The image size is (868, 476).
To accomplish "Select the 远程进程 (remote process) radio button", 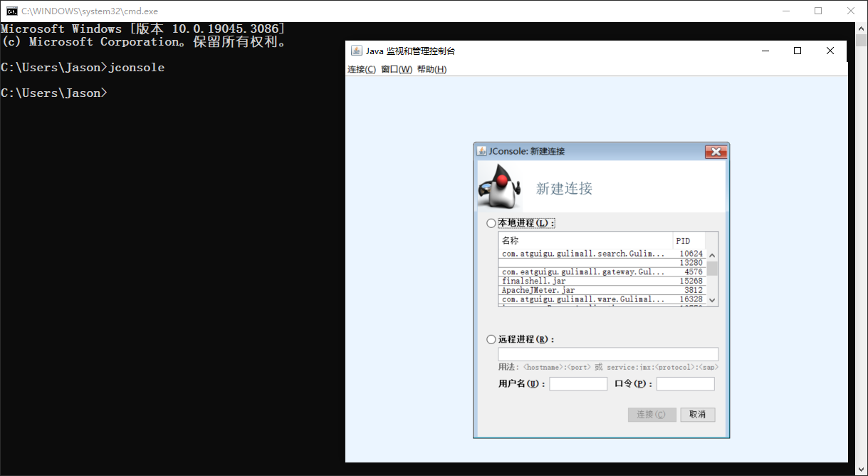I will pyautogui.click(x=491, y=339).
